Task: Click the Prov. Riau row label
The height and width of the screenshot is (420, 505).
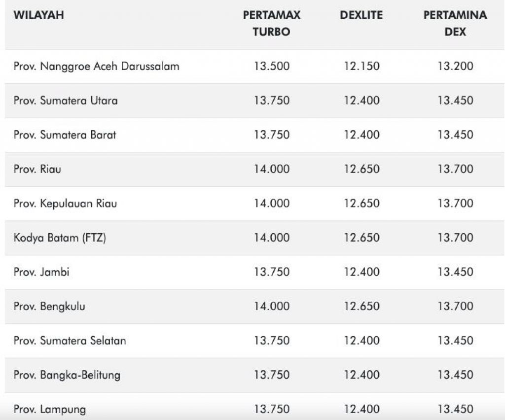Action: [x=37, y=169]
